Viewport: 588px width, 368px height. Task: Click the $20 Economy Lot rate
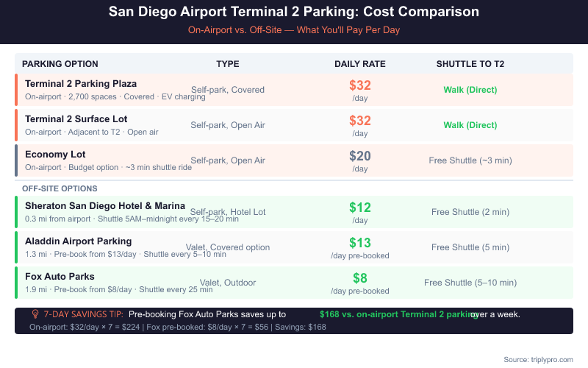(360, 156)
